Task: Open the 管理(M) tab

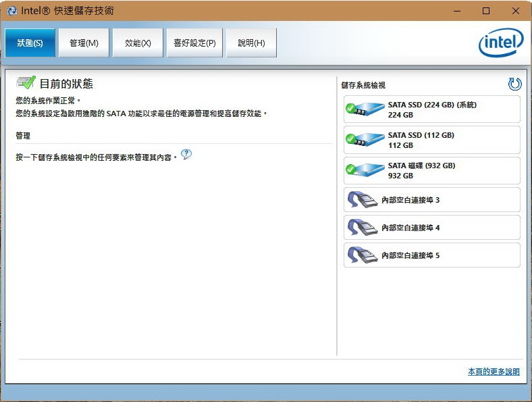Action: pyautogui.click(x=84, y=43)
